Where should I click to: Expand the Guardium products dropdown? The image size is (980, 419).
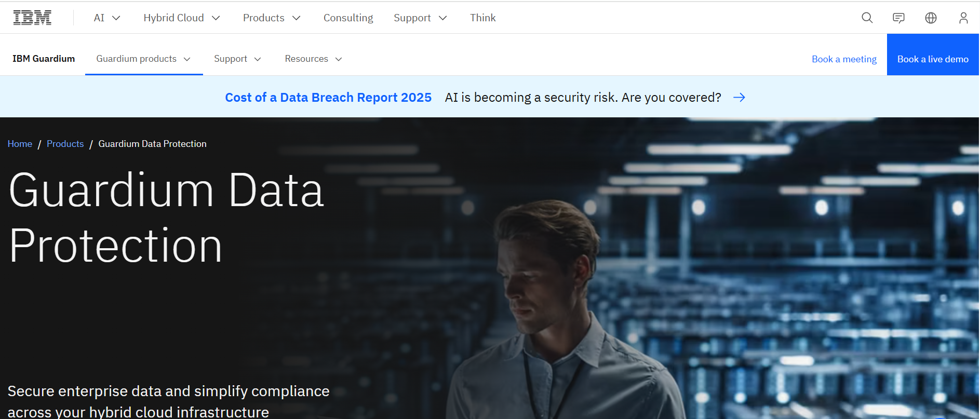coord(144,59)
